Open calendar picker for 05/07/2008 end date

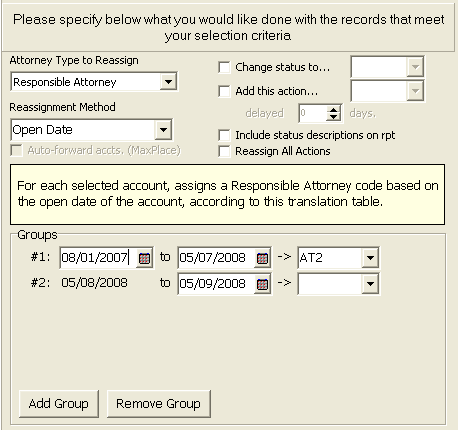click(262, 258)
